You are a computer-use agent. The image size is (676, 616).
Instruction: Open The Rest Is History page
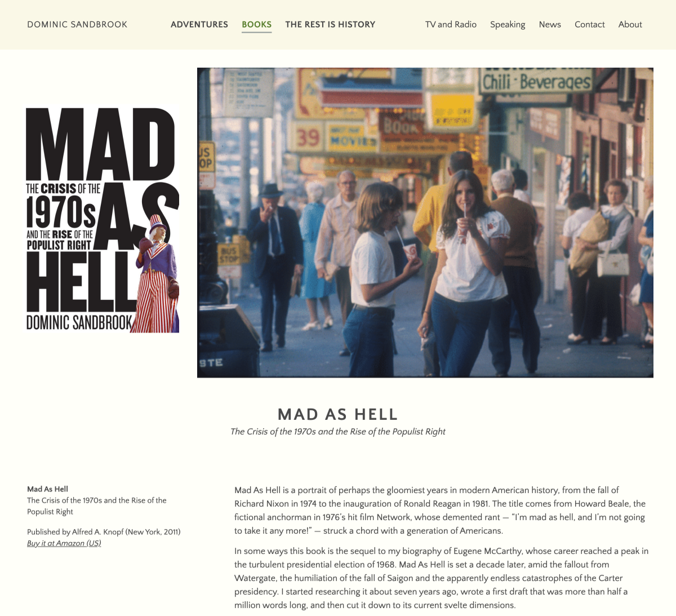pos(330,24)
